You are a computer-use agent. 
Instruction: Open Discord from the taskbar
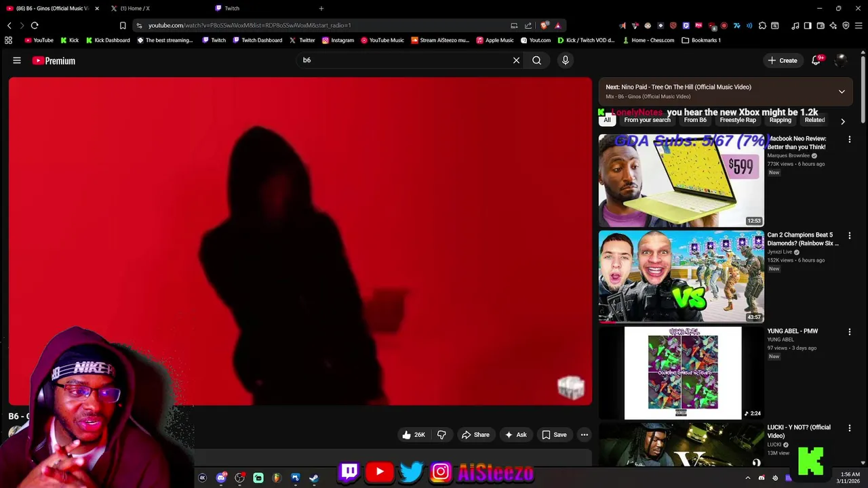coord(221,478)
